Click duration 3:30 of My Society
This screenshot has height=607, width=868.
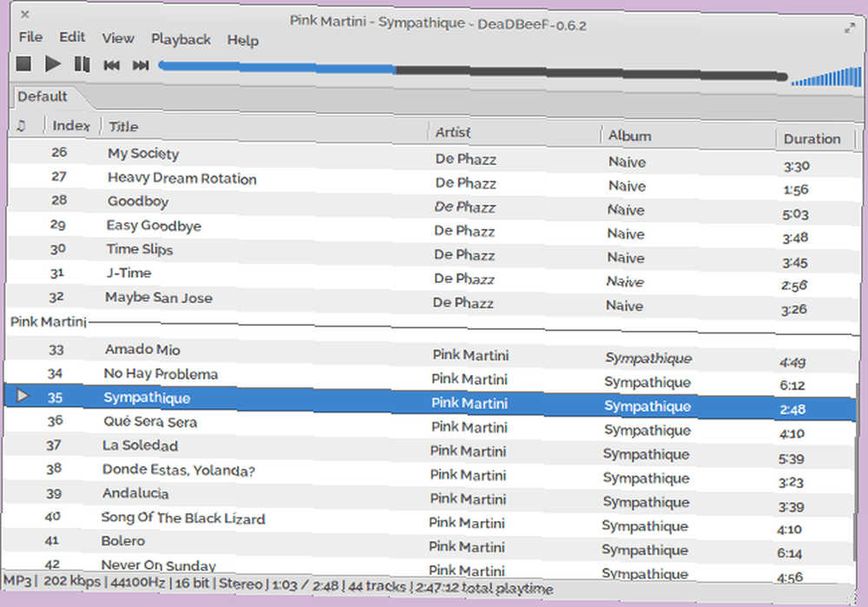click(797, 166)
